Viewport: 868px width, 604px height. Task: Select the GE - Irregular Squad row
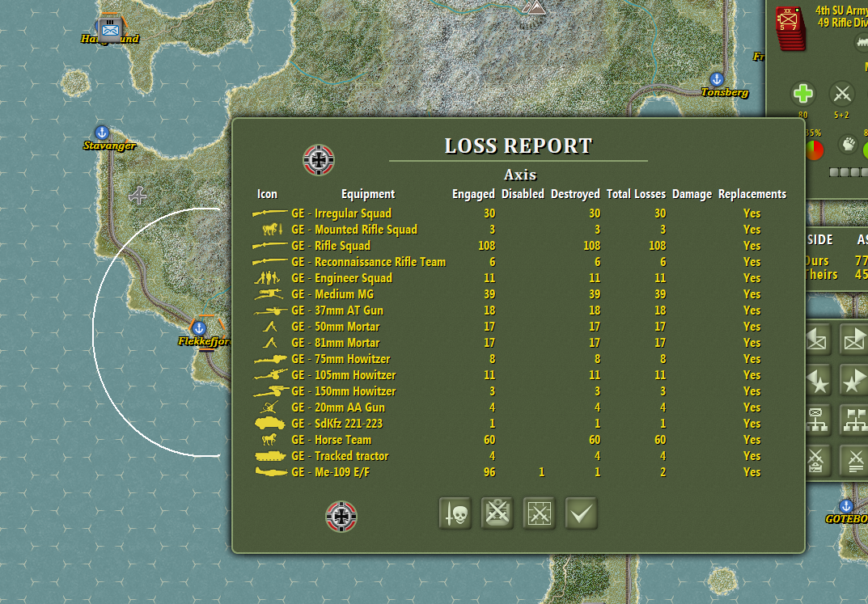pyautogui.click(x=519, y=213)
